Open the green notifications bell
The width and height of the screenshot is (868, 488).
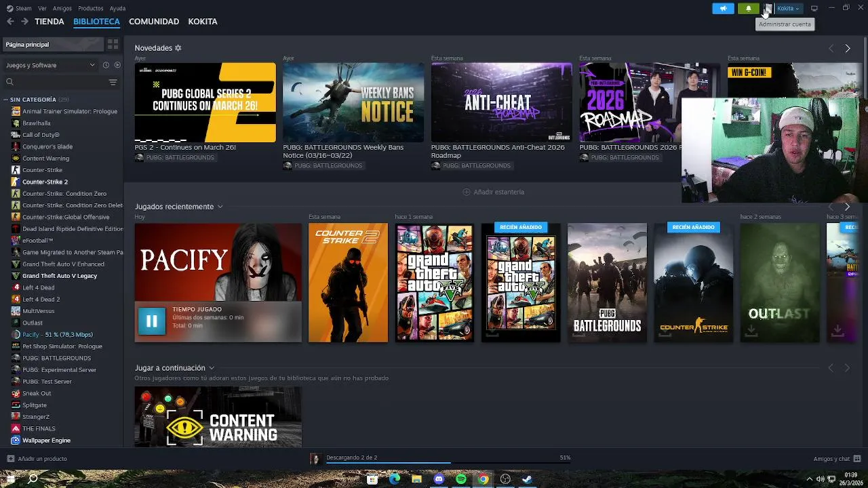pyautogui.click(x=749, y=8)
